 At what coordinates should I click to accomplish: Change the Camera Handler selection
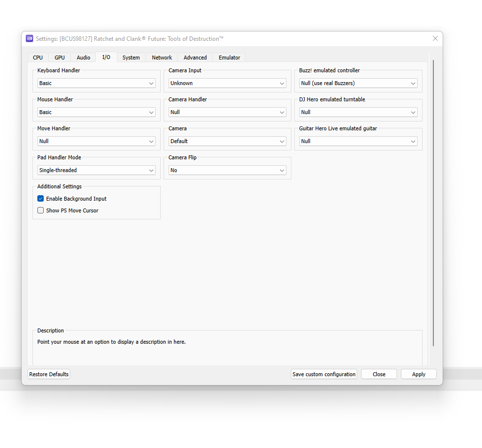pos(227,112)
